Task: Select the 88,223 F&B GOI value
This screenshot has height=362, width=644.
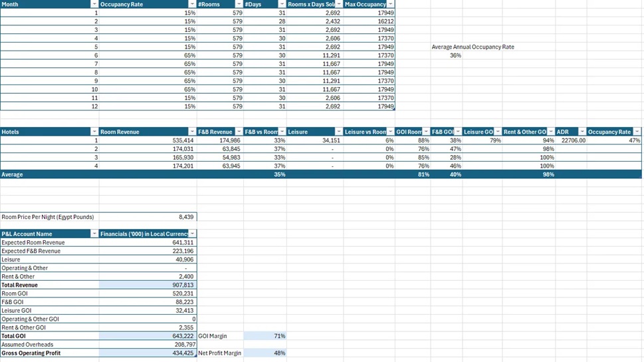Action: pos(148,302)
